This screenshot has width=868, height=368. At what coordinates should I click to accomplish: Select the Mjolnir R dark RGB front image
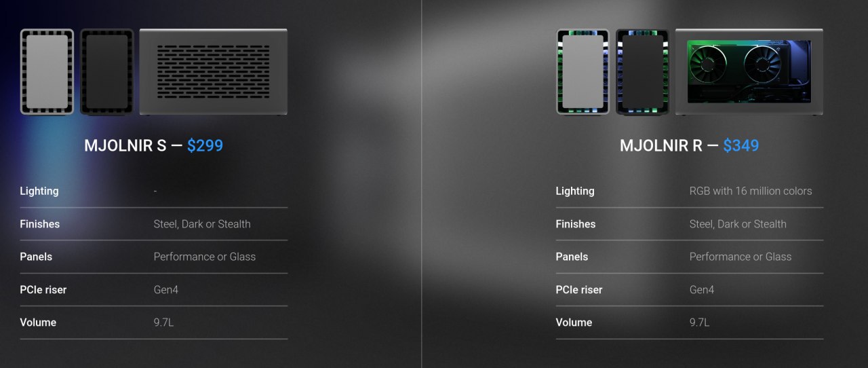pyautogui.click(x=642, y=71)
